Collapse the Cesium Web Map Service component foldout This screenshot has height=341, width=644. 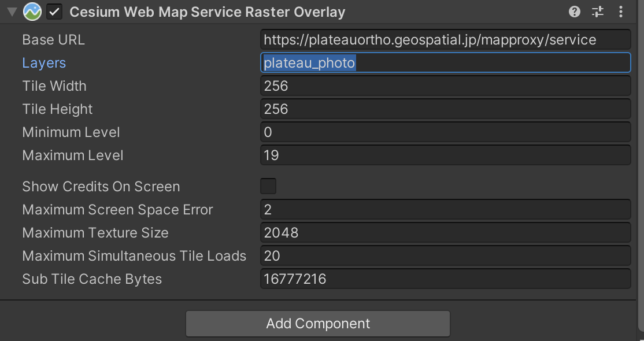[12, 12]
